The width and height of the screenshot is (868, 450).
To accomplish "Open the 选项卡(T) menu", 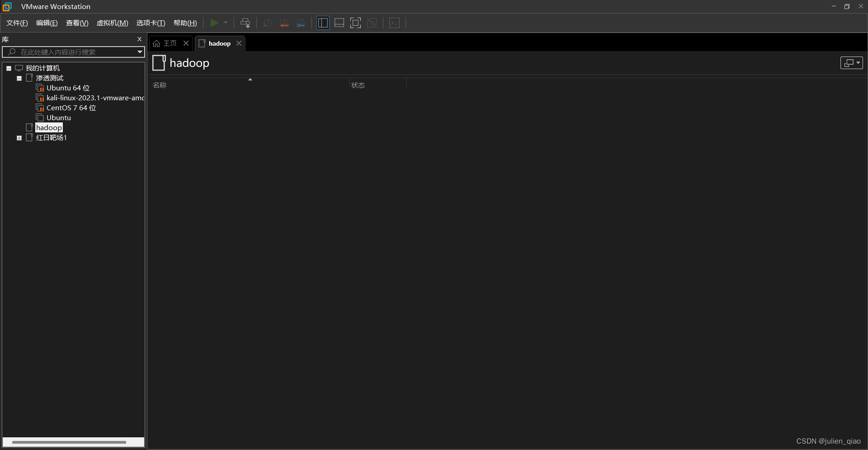I will (x=151, y=23).
